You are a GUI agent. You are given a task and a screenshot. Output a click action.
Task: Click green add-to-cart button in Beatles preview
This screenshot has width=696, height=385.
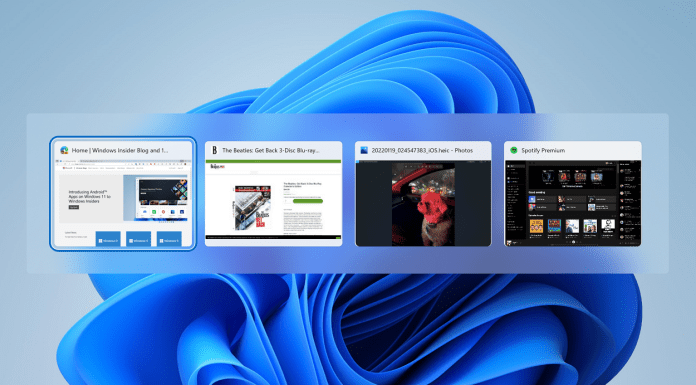pos(308,201)
